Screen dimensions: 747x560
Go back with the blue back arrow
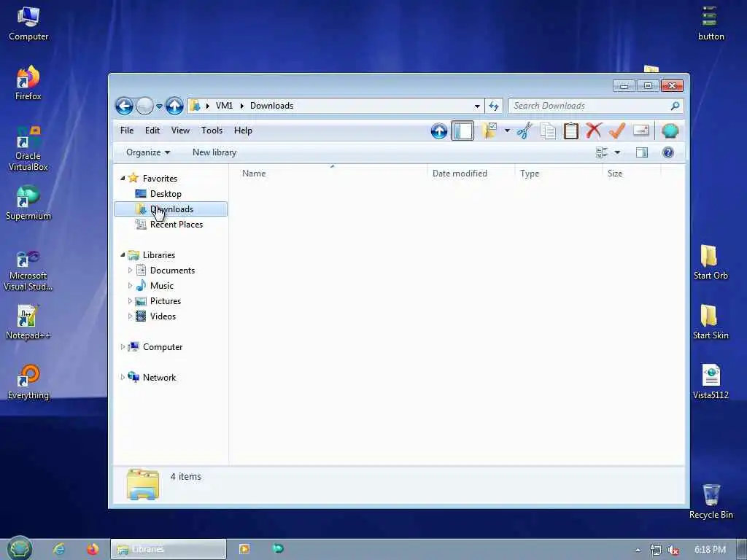tap(124, 106)
